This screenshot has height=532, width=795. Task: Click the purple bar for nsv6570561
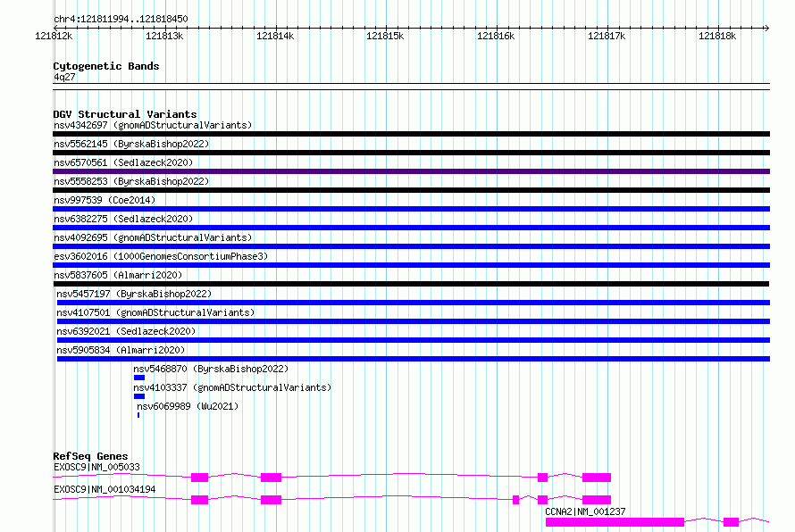(411, 171)
